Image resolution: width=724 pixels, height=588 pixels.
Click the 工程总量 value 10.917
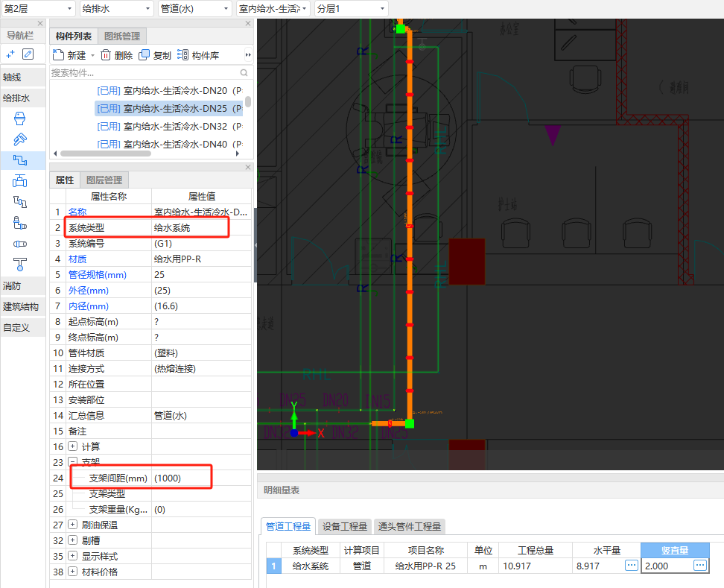535,566
